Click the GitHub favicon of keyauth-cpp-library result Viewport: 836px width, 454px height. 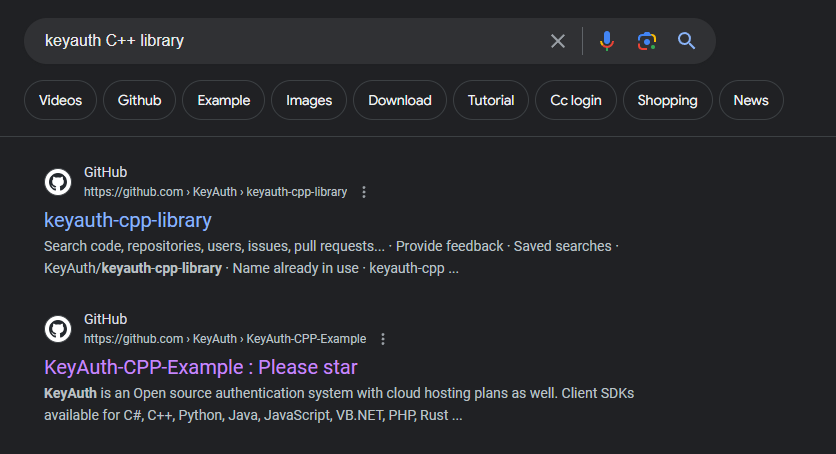[58, 182]
